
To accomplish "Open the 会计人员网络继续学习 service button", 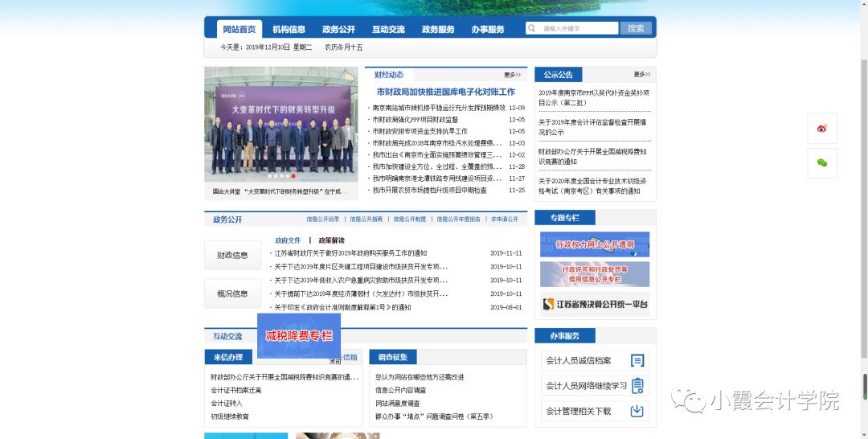I will pyautogui.click(x=595, y=386).
